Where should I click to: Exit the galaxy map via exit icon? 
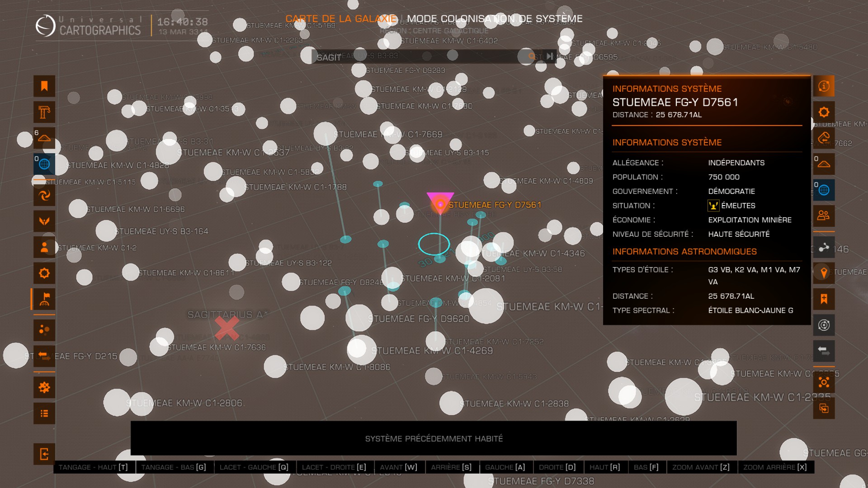(x=44, y=454)
